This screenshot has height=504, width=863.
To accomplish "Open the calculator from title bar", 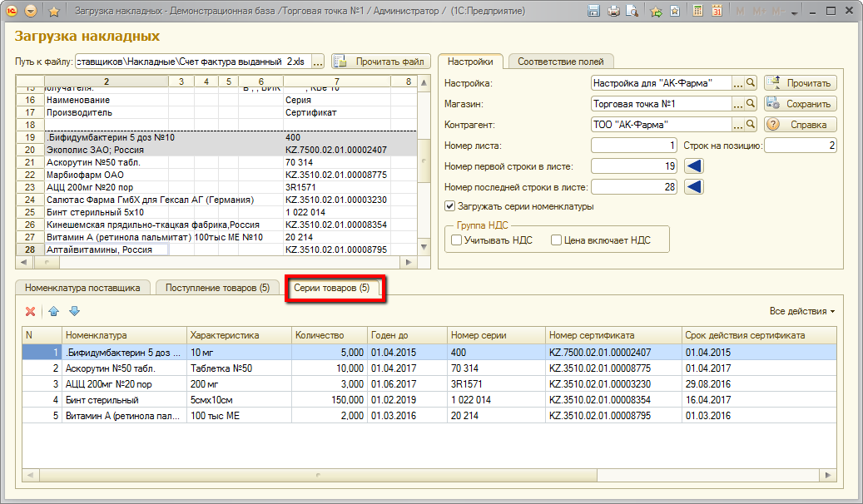I will 696,11.
